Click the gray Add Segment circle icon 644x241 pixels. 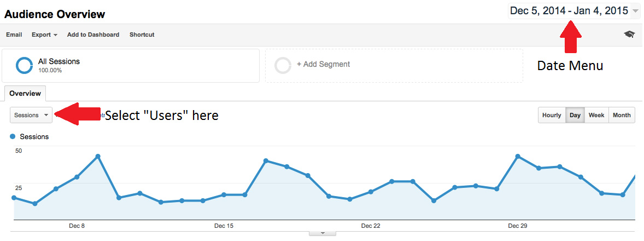click(283, 65)
